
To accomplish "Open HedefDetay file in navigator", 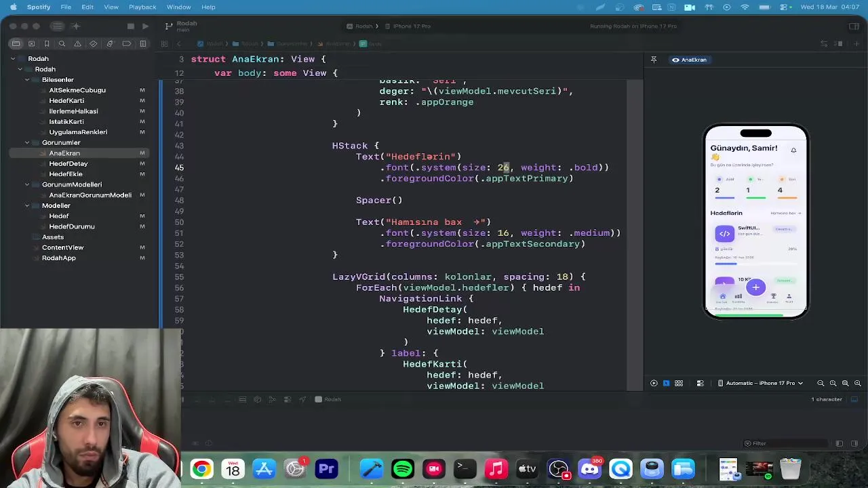I will coord(68,163).
